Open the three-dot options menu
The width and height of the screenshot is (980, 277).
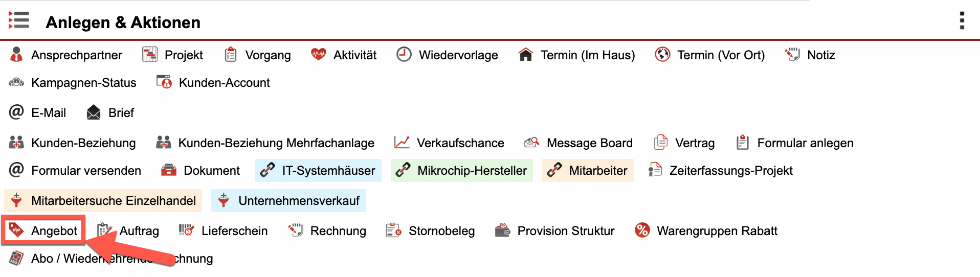pyautogui.click(x=962, y=21)
